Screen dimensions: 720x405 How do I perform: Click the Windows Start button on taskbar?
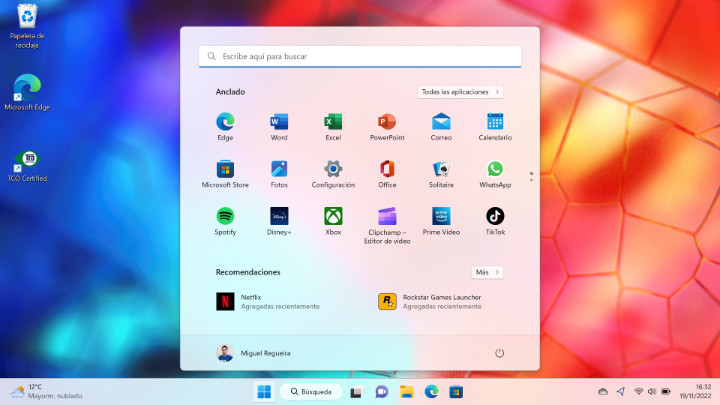tap(264, 392)
